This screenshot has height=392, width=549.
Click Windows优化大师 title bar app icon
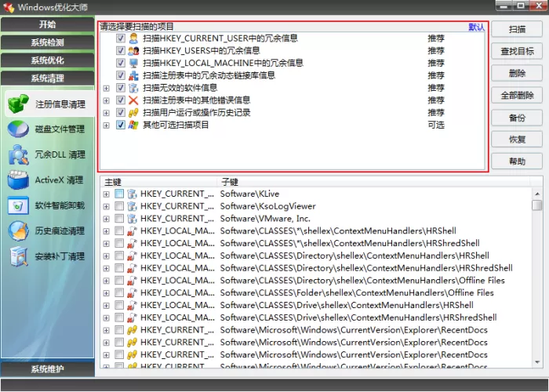point(9,7)
